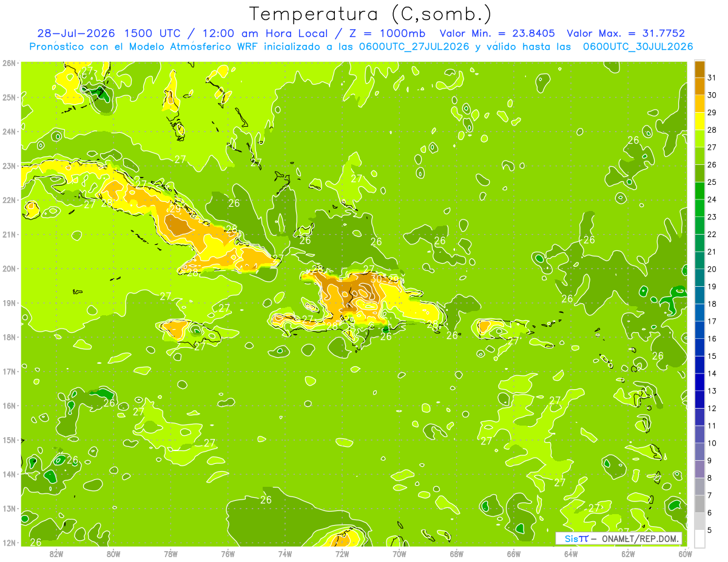
Task: Pick gray swatch between 6 and 7
Action: pos(699,504)
